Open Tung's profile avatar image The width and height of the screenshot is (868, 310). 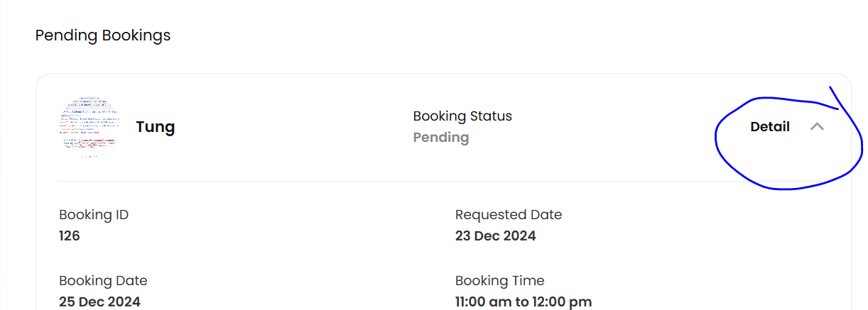(88, 126)
